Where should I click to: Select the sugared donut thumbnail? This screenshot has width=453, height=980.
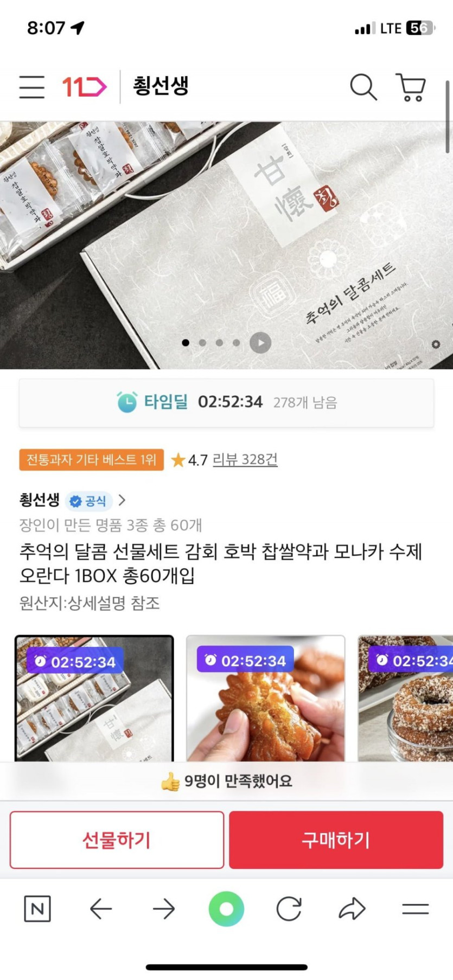point(405,699)
